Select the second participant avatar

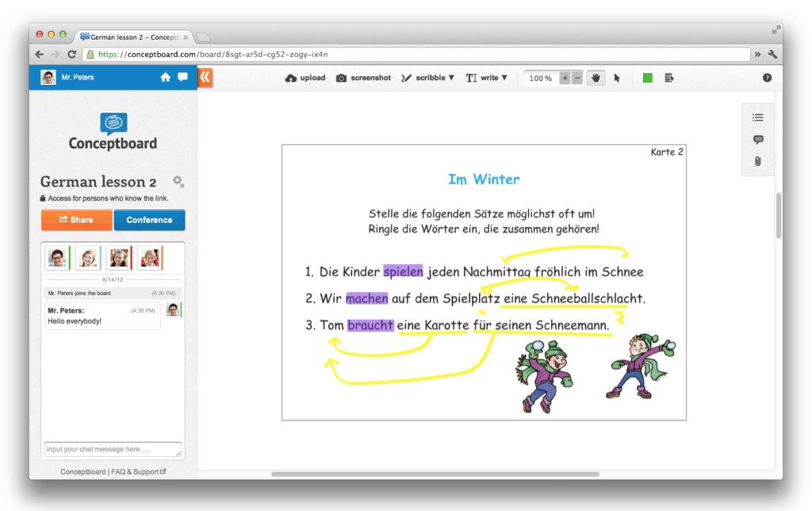88,258
